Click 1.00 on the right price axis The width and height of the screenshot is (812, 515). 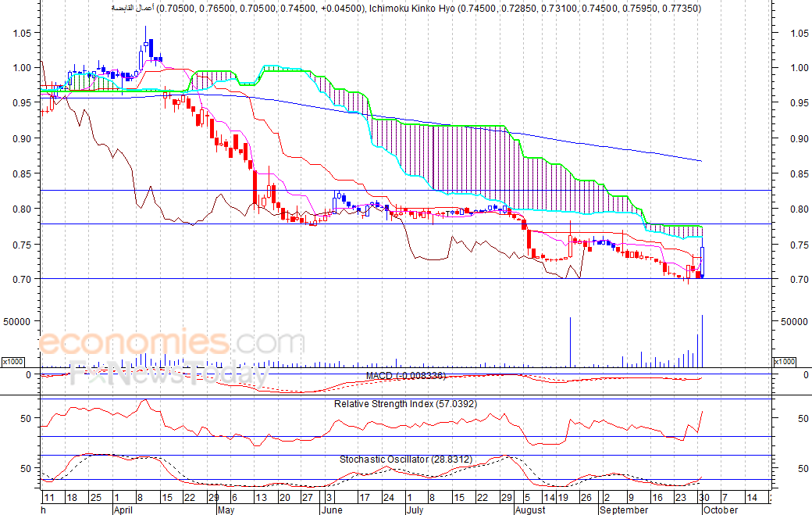point(799,67)
